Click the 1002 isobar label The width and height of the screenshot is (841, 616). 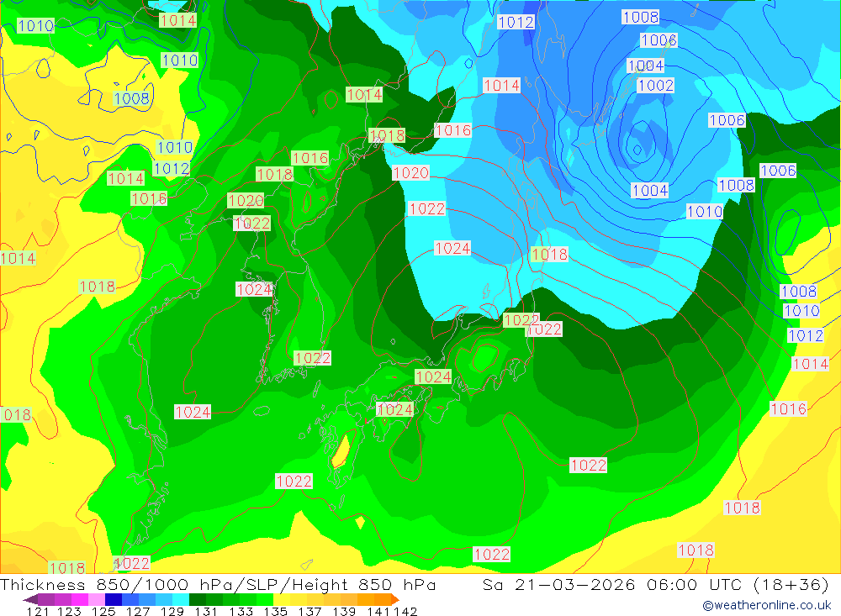tap(655, 85)
